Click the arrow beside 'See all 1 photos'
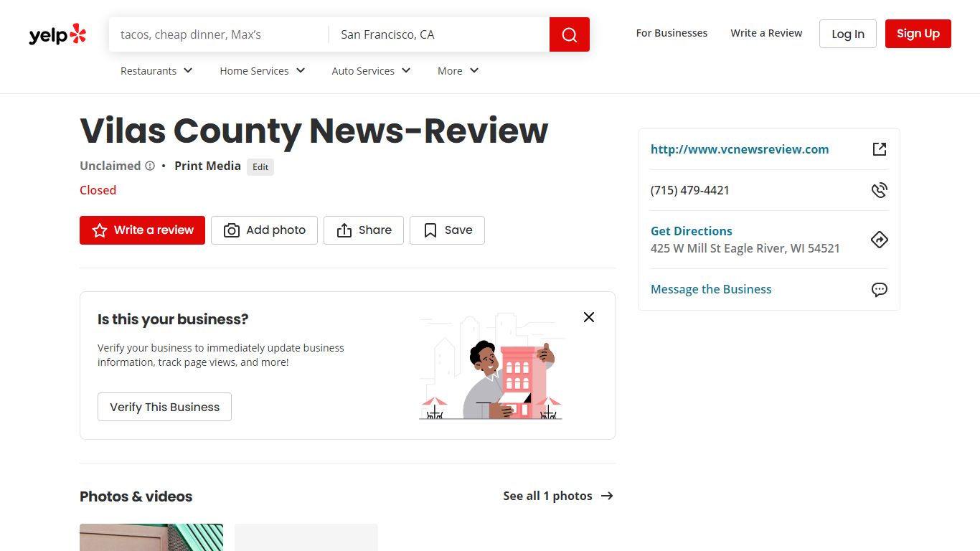The image size is (980, 551). point(607,496)
